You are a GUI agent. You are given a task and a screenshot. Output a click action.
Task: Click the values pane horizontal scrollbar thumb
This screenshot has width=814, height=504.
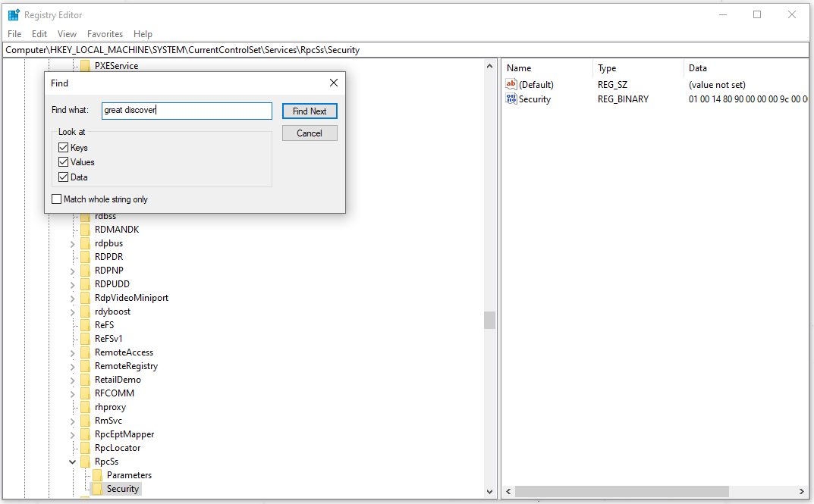click(622, 491)
